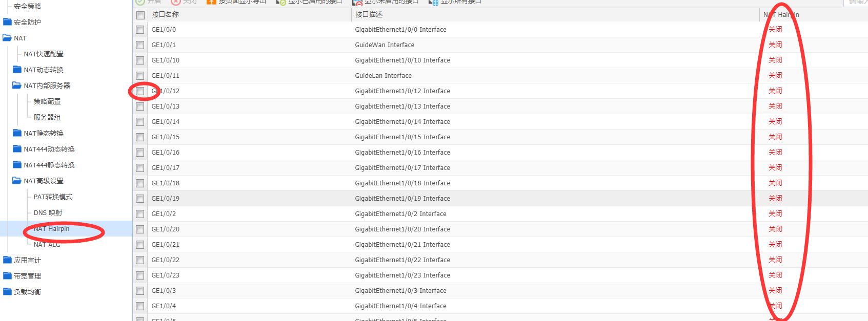Open the DNS 映射 page
This screenshot has width=868, height=321.
(x=48, y=212)
